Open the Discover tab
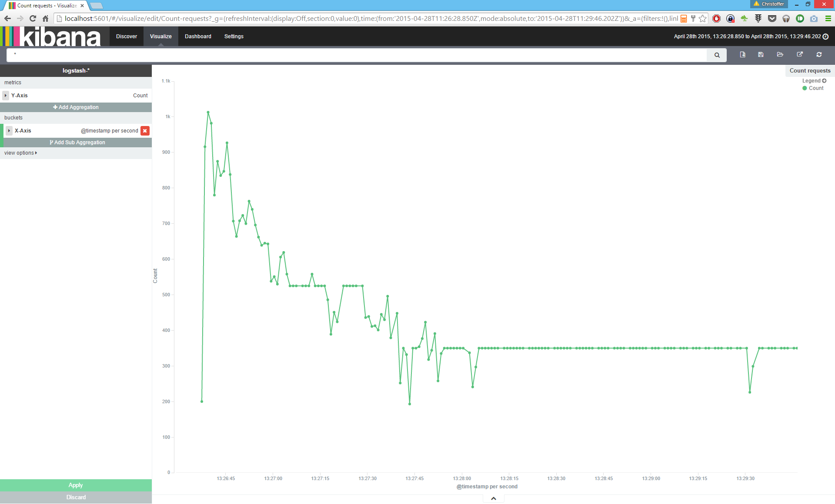Screen dimensions: 835x504 (x=126, y=36)
